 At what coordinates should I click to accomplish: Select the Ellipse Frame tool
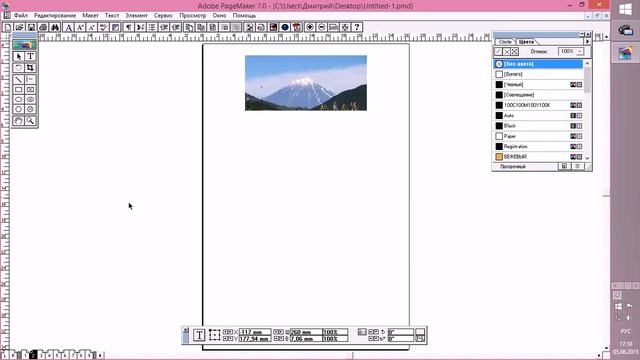point(30,99)
